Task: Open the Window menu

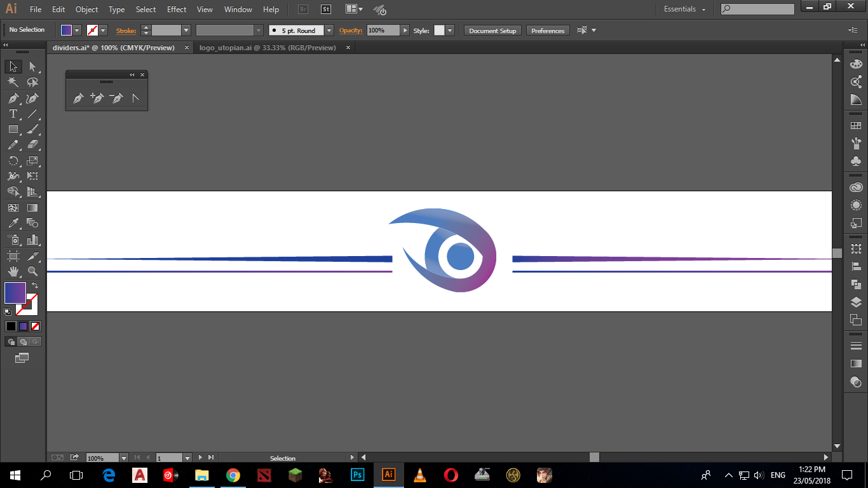Action: (x=238, y=10)
